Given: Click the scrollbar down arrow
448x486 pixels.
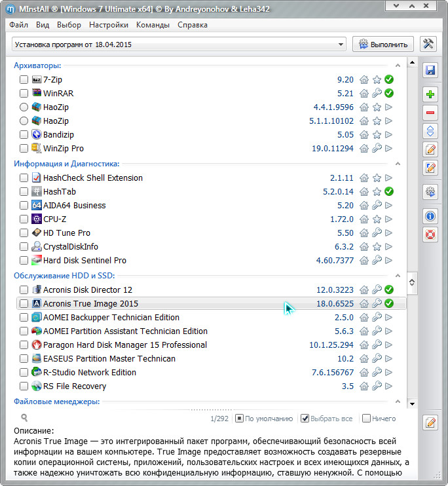Looking at the screenshot, I should pos(412,403).
